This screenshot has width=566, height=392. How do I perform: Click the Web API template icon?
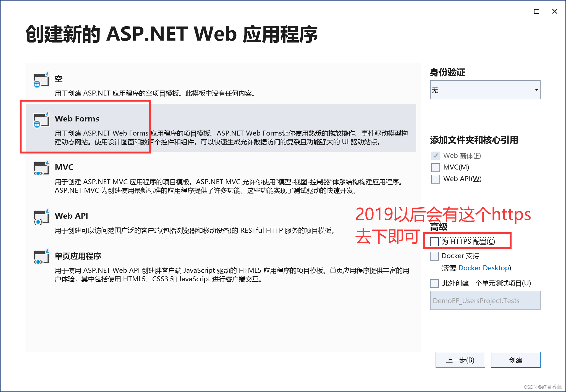click(41, 217)
